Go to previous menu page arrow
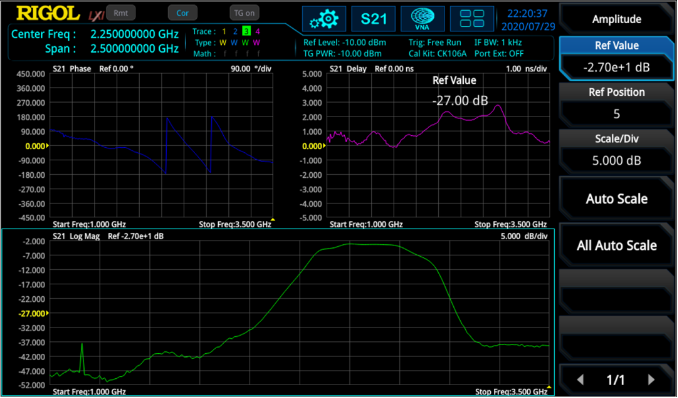This screenshot has width=678, height=398. click(x=581, y=380)
